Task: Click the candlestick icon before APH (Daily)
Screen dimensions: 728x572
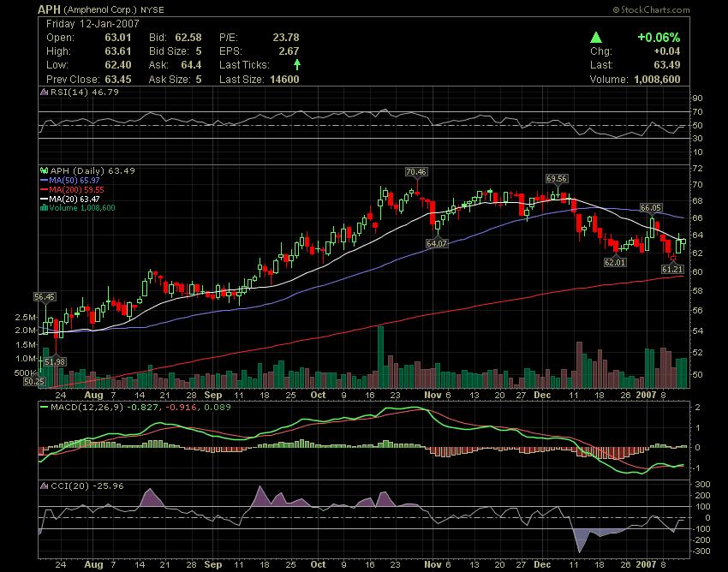Action: pyautogui.click(x=45, y=171)
